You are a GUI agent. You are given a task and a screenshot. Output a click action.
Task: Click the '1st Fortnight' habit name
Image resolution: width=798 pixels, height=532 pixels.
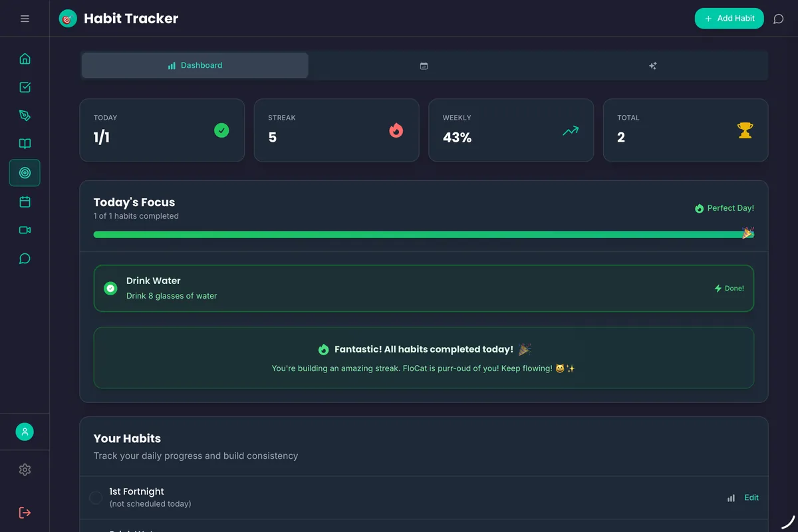click(x=137, y=491)
